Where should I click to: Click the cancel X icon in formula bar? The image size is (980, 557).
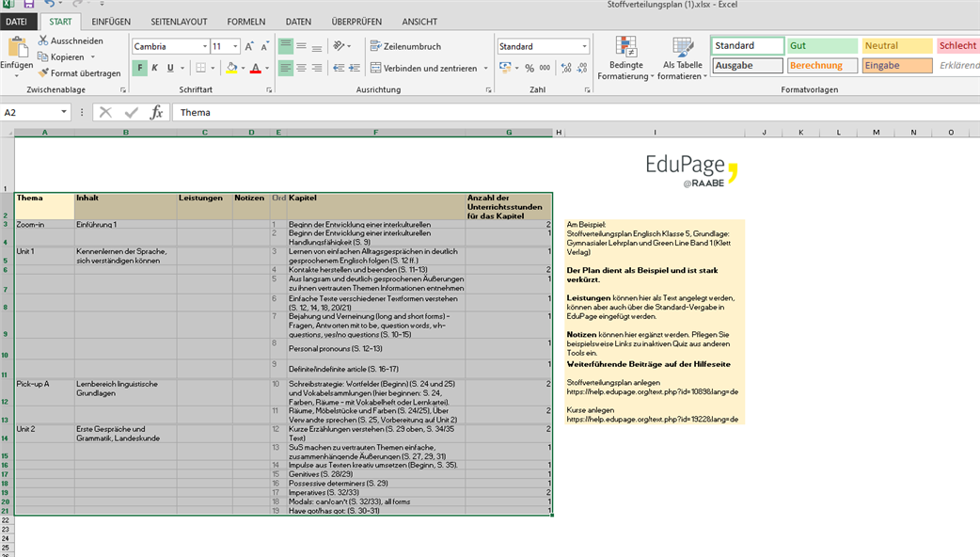[x=105, y=113]
